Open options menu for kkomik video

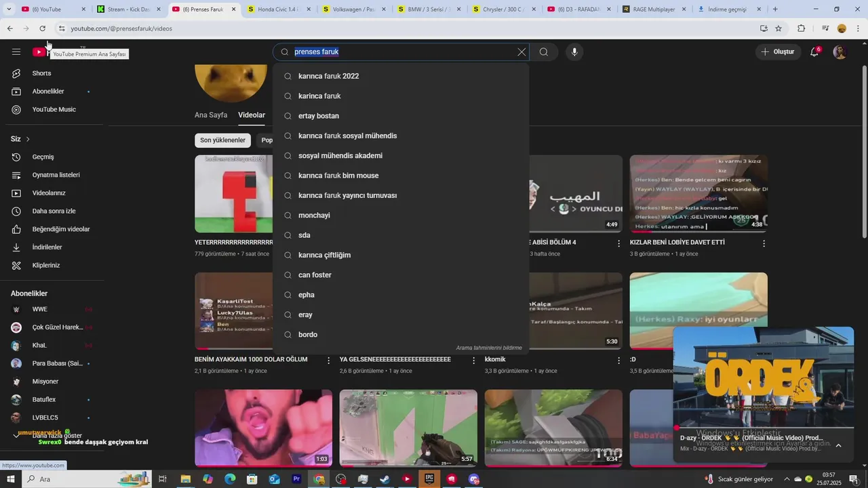click(618, 361)
